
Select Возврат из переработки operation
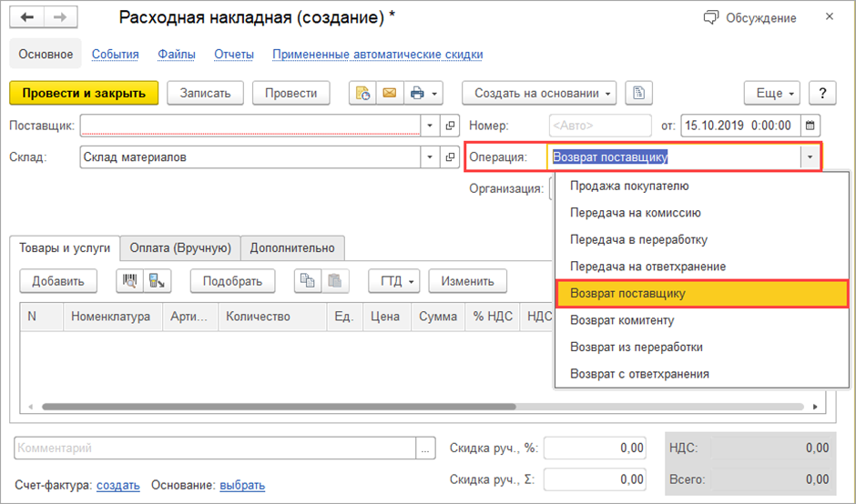[x=701, y=347]
